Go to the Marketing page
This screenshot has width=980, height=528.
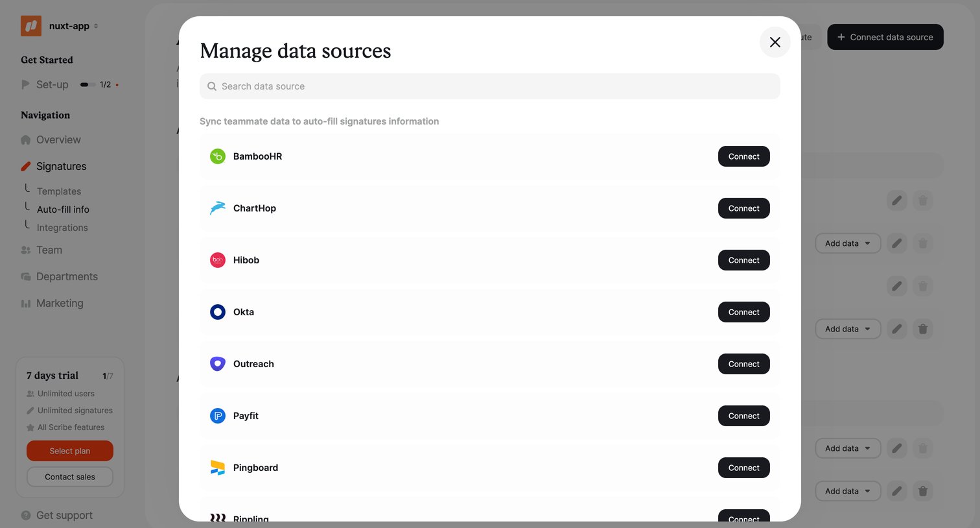pos(60,303)
